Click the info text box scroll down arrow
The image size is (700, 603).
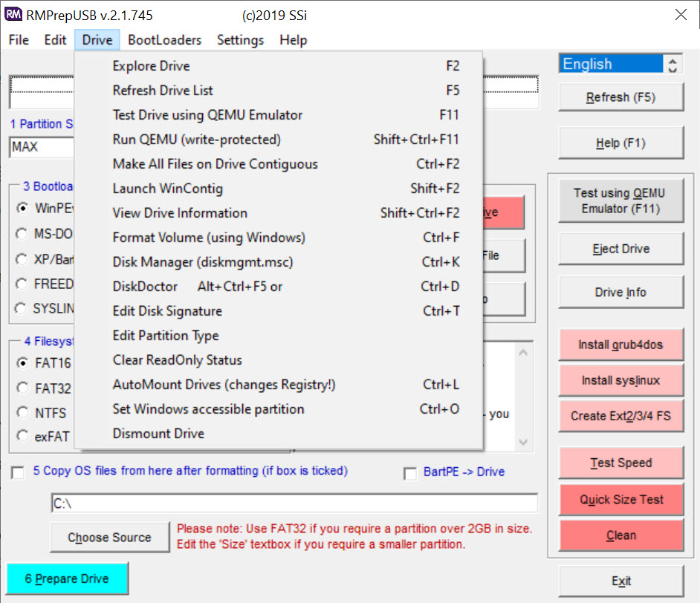tap(523, 442)
